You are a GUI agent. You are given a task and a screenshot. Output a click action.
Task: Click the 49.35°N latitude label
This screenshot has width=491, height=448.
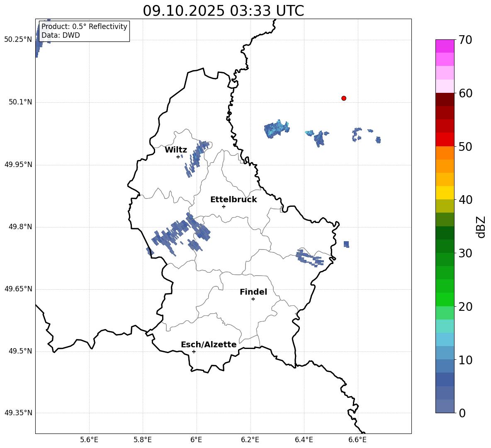[x=18, y=413]
